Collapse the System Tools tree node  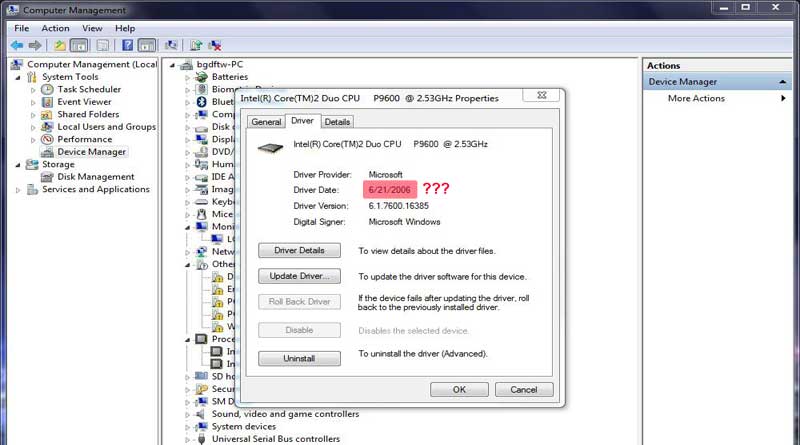(x=18, y=78)
